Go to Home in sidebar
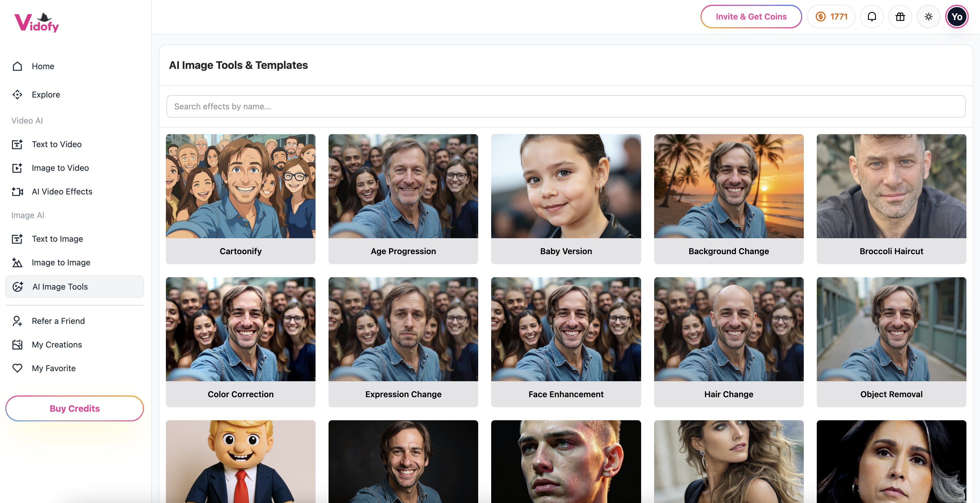Screen dimensions: 980x503 tap(43, 66)
